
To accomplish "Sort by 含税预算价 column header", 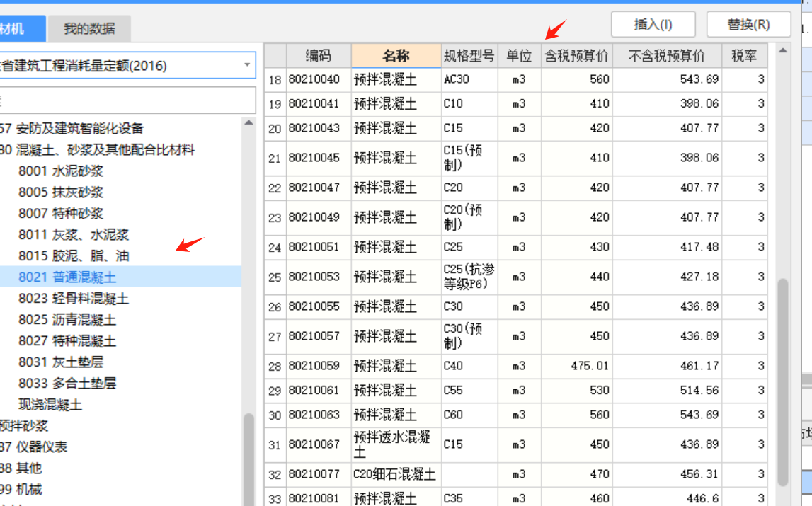I will pyautogui.click(x=577, y=55).
